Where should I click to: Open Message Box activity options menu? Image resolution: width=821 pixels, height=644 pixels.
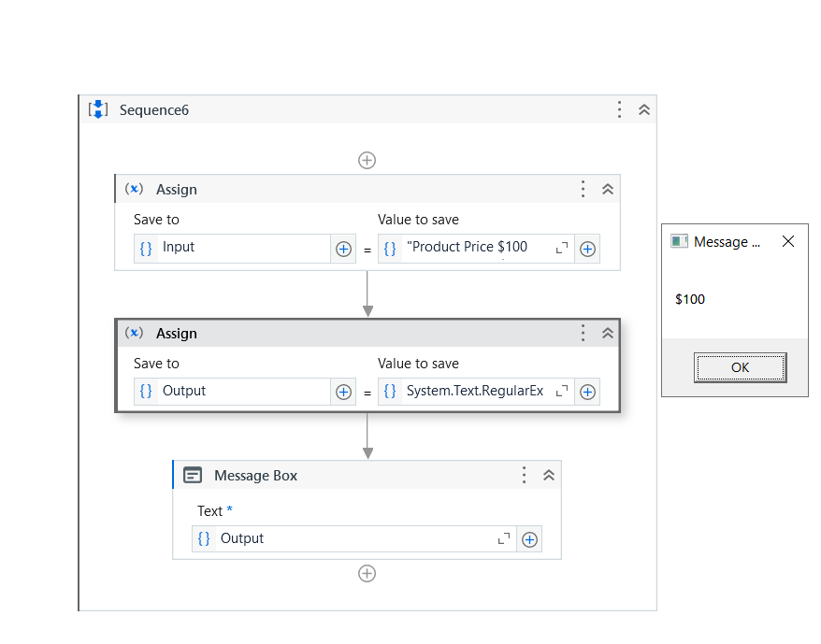524,475
